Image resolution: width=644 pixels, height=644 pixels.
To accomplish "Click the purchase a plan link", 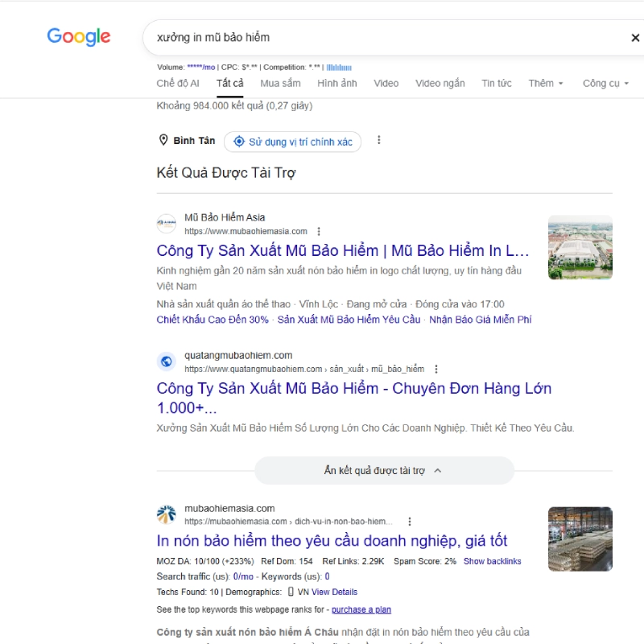I will coord(361,609).
